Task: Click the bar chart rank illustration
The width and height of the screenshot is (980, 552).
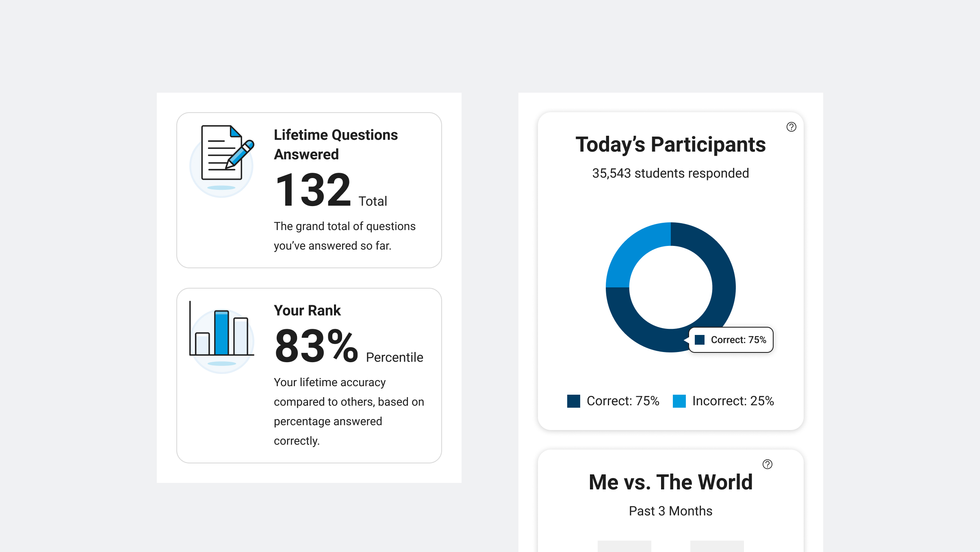Action: coord(221,334)
